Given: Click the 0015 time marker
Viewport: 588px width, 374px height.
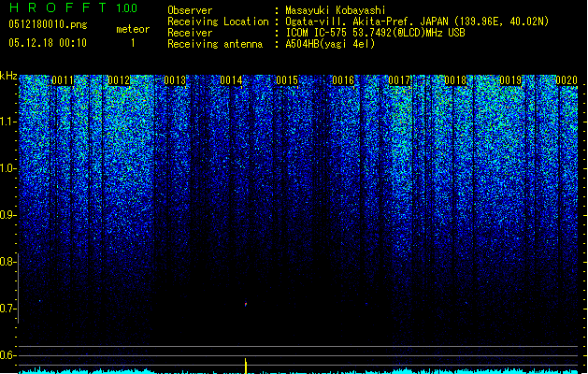Looking at the screenshot, I should click(x=287, y=80).
